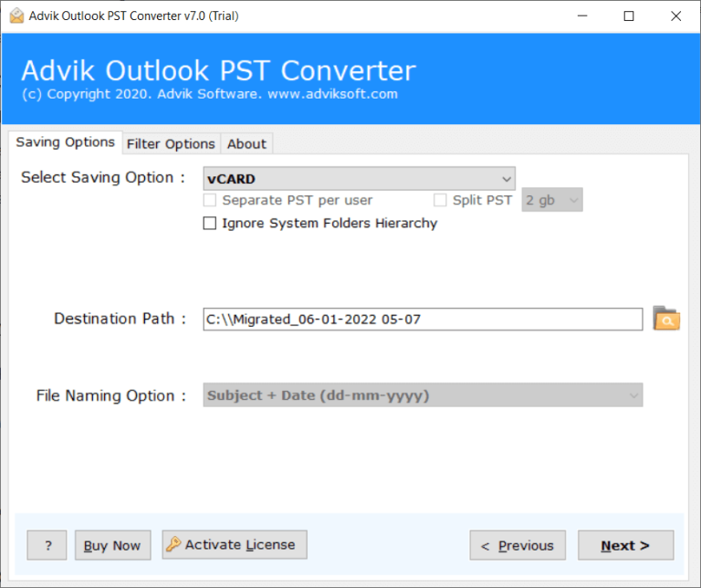Click the Buy Now button
The image size is (701, 588).
tap(112, 545)
